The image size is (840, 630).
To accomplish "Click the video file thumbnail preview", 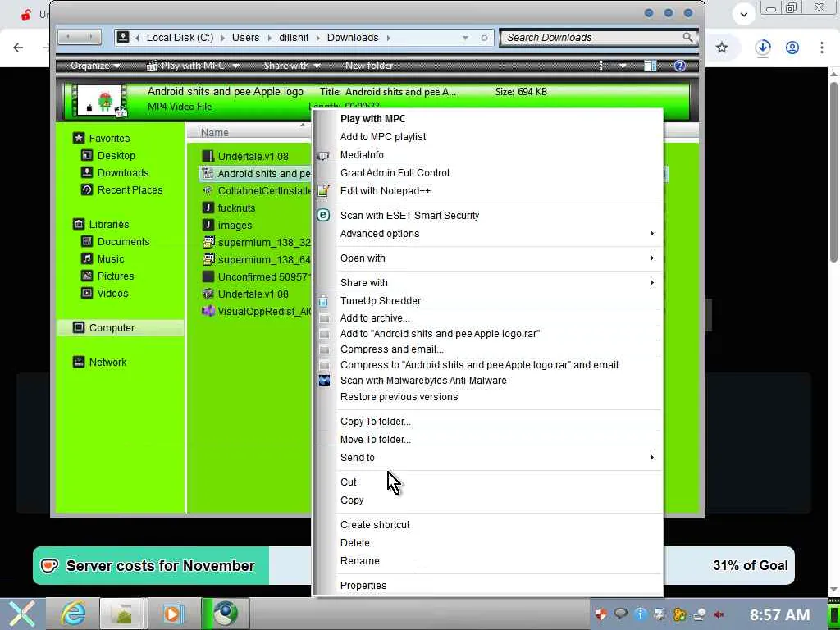I will pyautogui.click(x=101, y=101).
